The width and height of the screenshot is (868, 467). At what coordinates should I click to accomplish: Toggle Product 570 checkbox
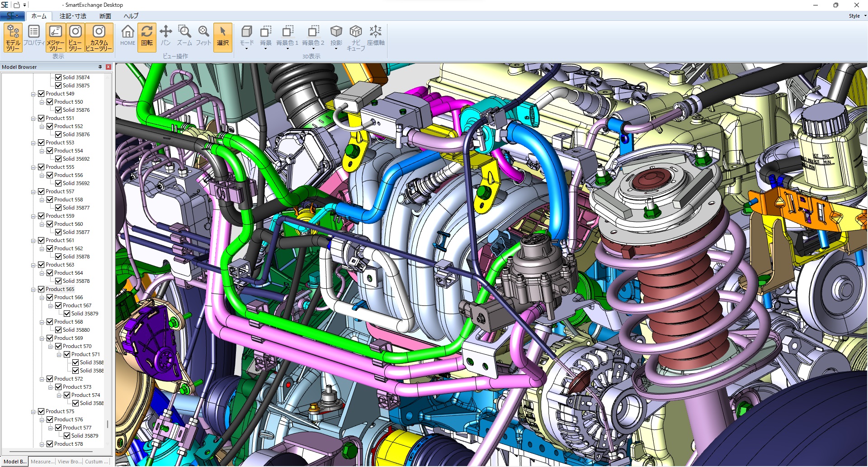click(58, 346)
